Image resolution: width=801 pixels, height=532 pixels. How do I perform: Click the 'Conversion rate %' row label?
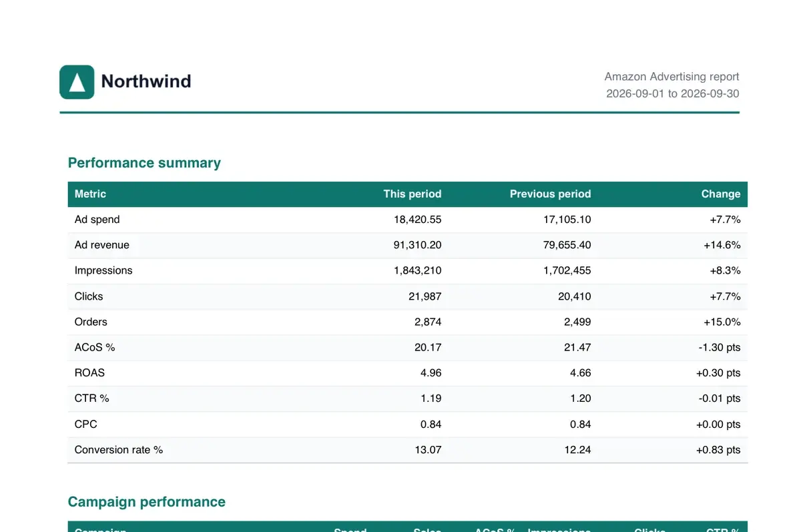[119, 449]
